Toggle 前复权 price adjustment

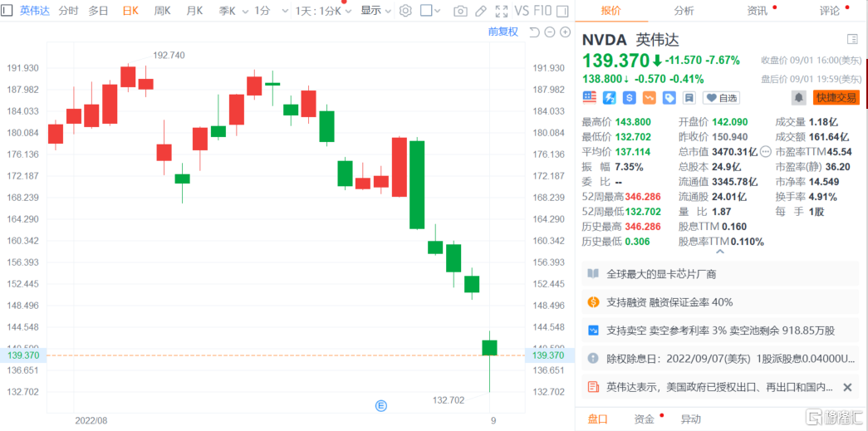tap(503, 32)
